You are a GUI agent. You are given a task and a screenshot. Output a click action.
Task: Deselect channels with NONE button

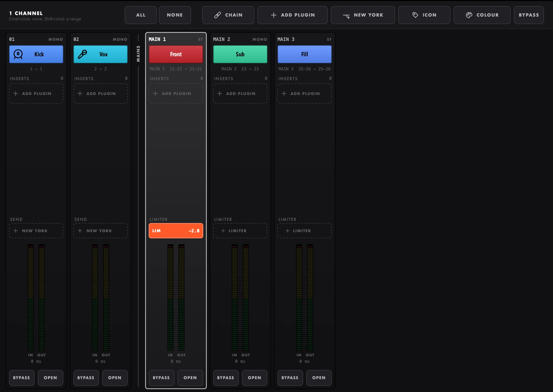(x=175, y=15)
